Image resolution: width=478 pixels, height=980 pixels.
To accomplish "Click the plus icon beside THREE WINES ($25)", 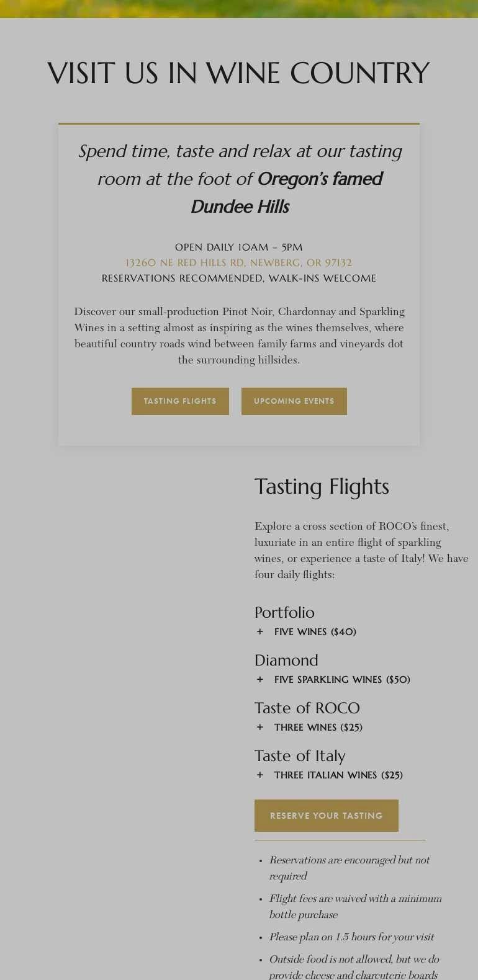I will (259, 727).
